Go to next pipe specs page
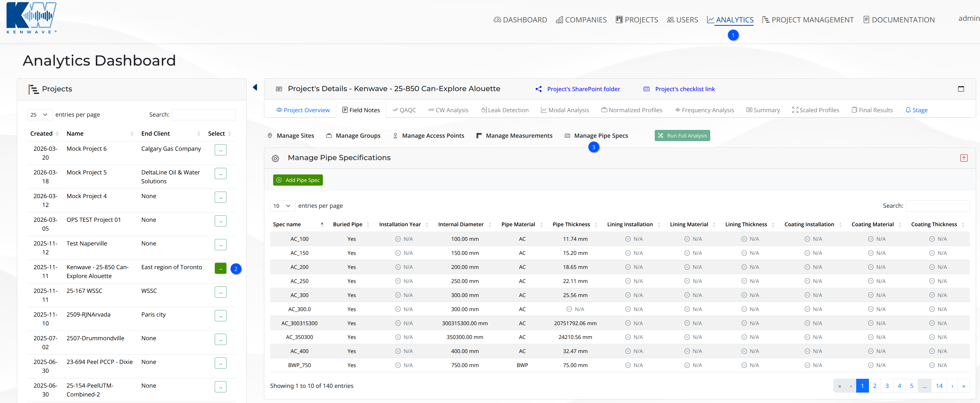Viewport: 980px width, 403px height. coord(952,386)
